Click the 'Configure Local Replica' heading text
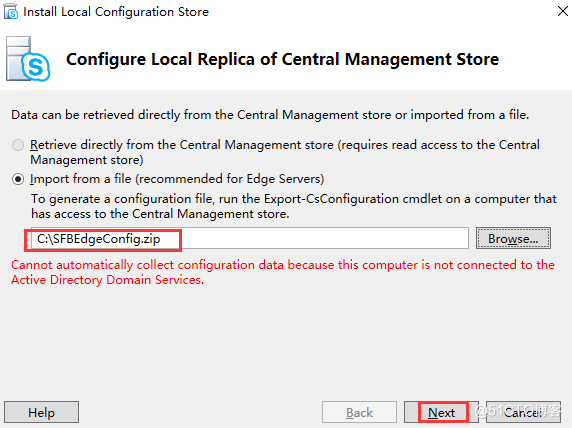Viewport: 572px width, 428px height. [282, 59]
